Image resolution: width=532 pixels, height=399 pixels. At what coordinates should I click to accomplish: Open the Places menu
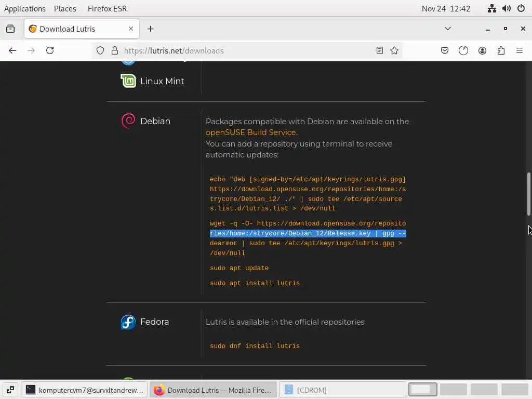pos(65,8)
